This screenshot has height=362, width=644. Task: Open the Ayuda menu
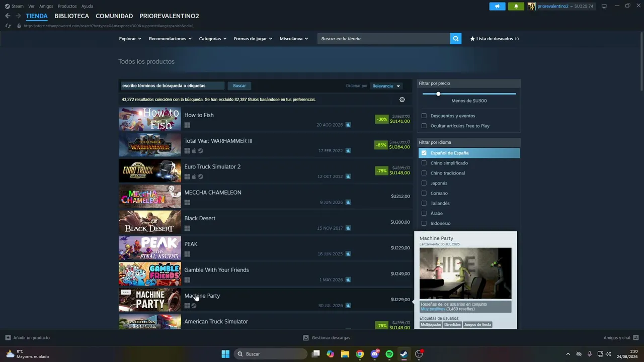click(87, 6)
